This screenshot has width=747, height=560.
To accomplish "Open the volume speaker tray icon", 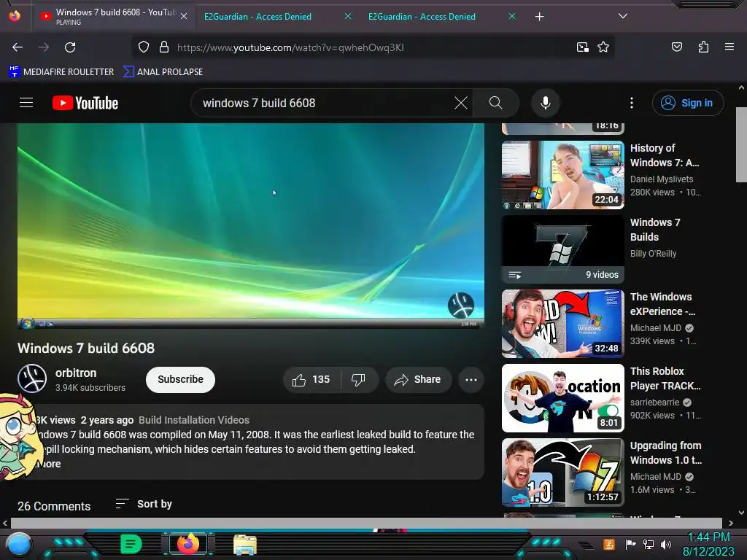I will coord(666,544).
